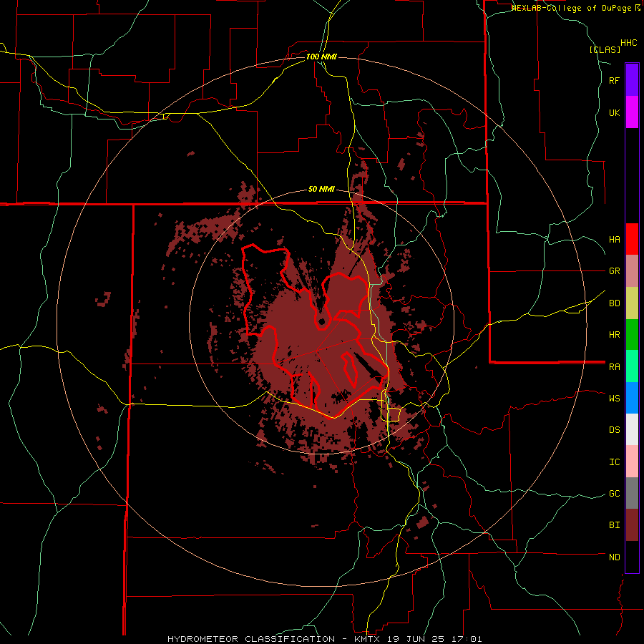Click the RA light green legend swatch
Viewport: 644px width, 644px height.
632,366
